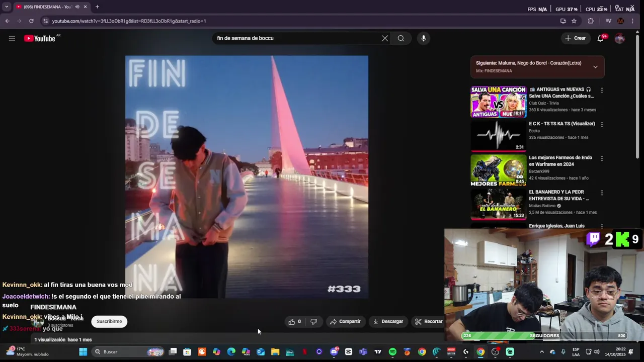
Task: Click Descargar under the video
Action: pos(388,321)
